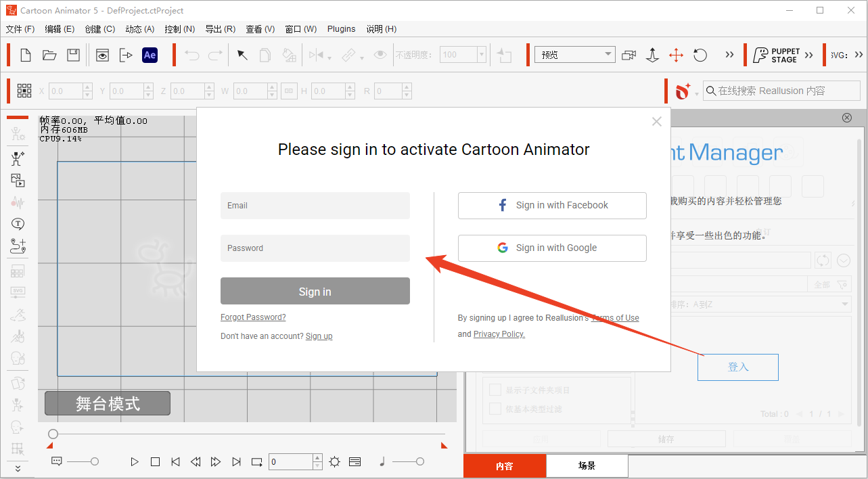Toggle the loop playback icon
Screen dimensions: 868x479
point(256,462)
